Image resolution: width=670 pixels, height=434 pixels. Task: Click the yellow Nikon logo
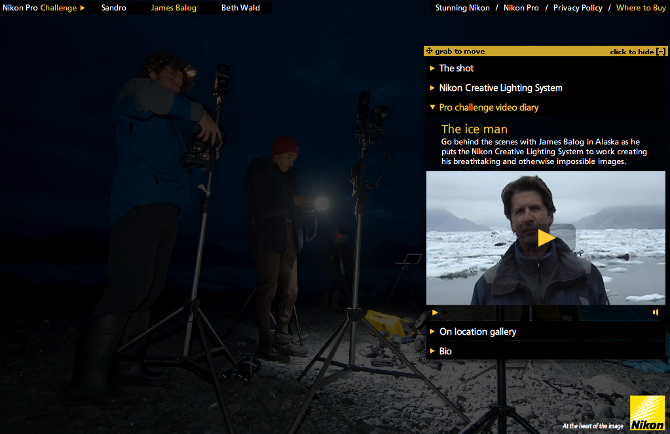(x=647, y=412)
